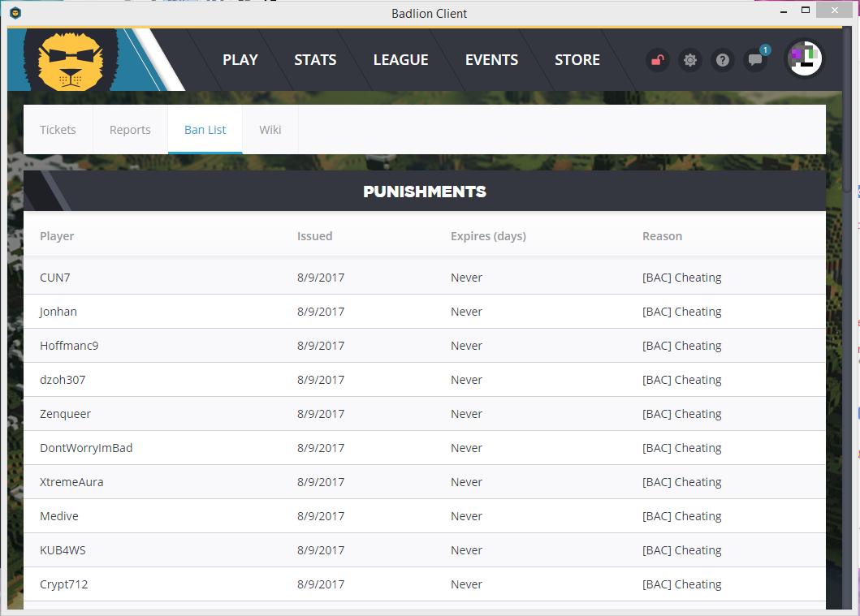The width and height of the screenshot is (860, 616).
Task: Open help with the question mark icon
Action: 722,60
